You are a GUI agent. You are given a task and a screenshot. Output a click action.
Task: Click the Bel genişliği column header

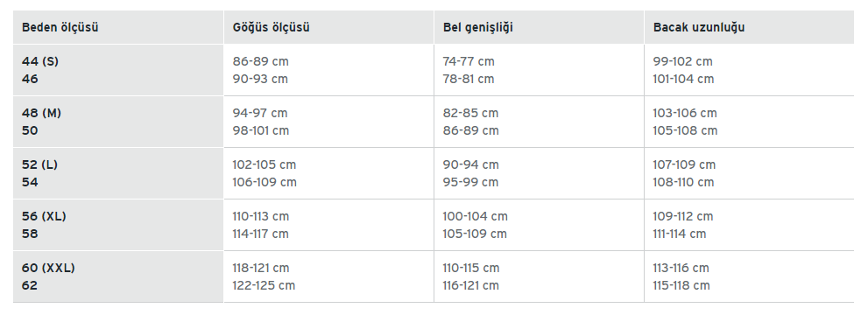click(477, 27)
